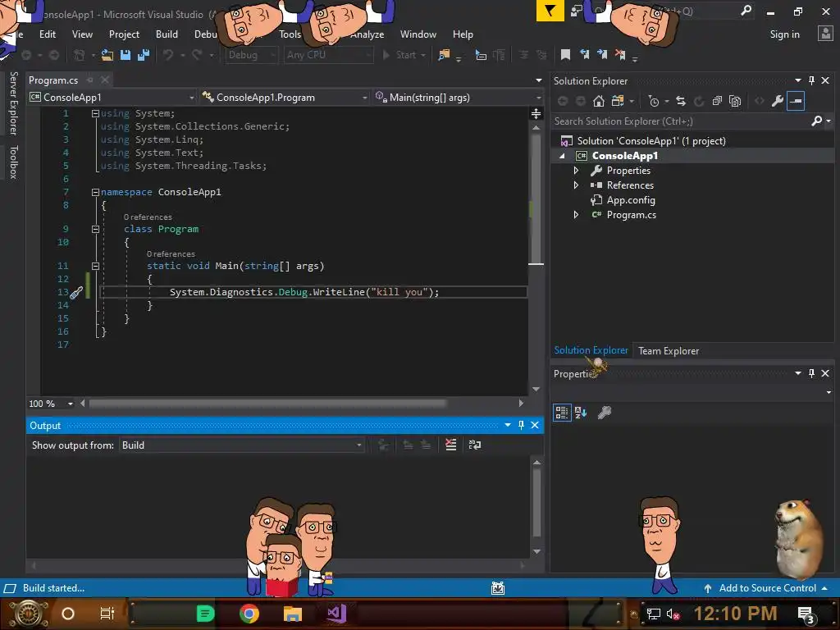Screen dimensions: 840x630
Task: Click the Property Pages wrench icon
Action: tap(605, 413)
